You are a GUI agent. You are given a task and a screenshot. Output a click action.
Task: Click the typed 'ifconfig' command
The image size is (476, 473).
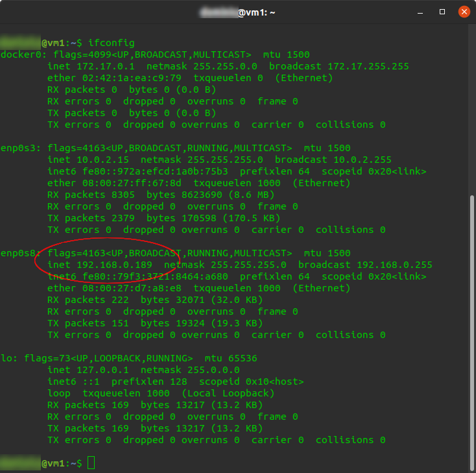tap(112, 43)
